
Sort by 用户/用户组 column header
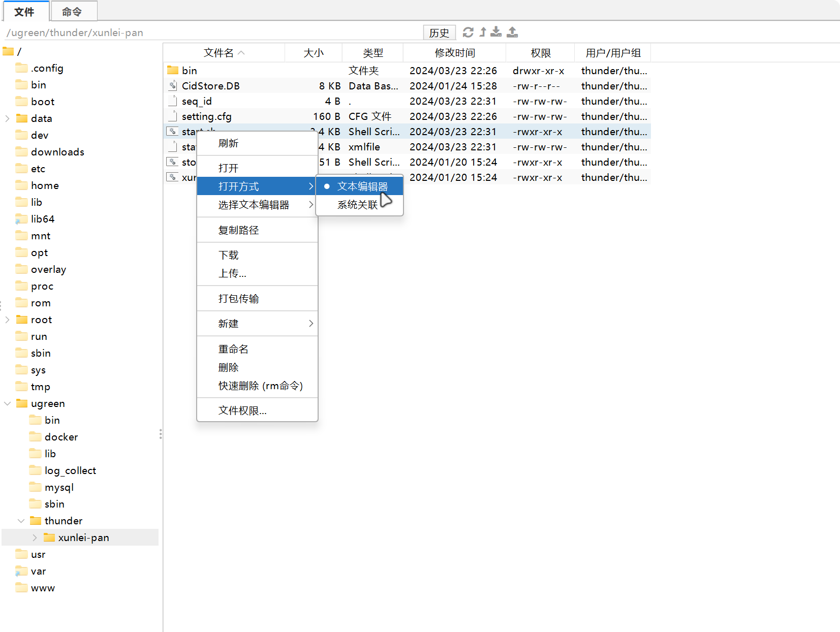click(613, 53)
